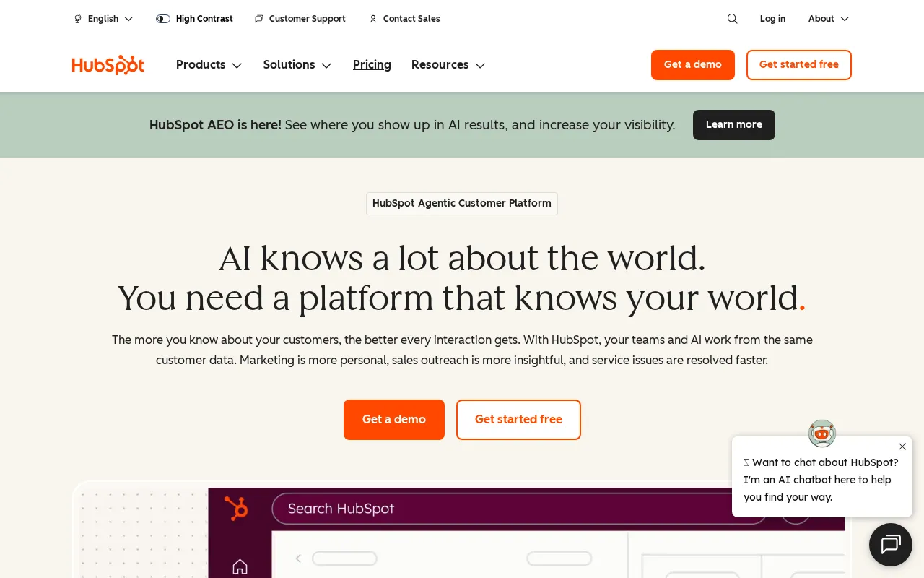This screenshot has width=924, height=578.
Task: Click Contact Sales link
Action: [411, 19]
